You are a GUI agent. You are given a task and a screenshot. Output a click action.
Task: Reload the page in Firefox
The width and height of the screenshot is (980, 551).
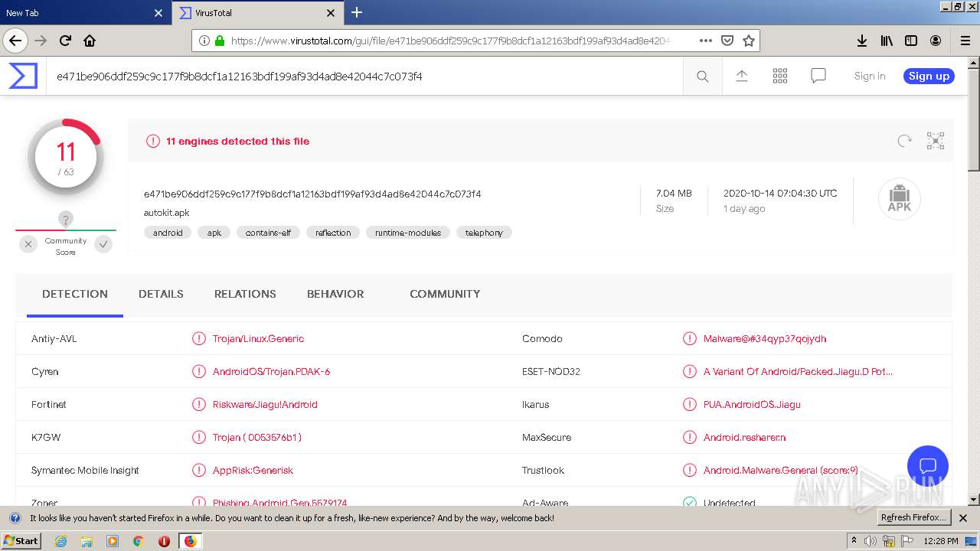[x=65, y=41]
